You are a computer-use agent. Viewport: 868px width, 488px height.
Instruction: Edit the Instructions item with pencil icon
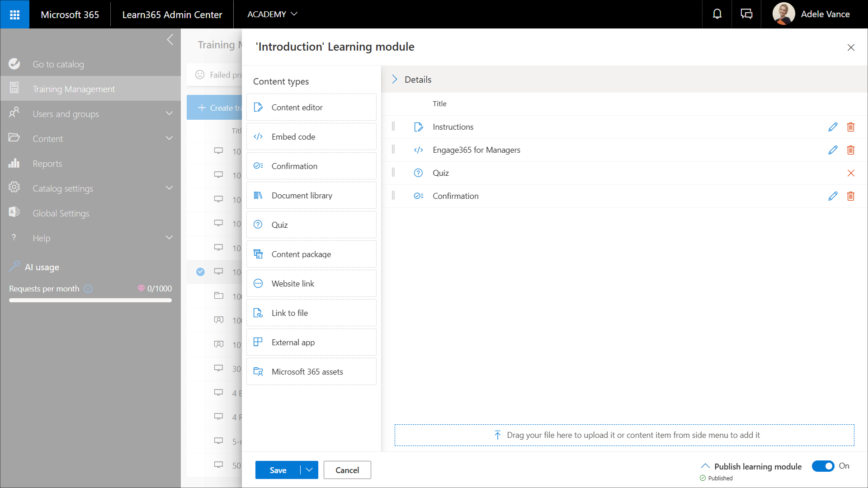[833, 127]
